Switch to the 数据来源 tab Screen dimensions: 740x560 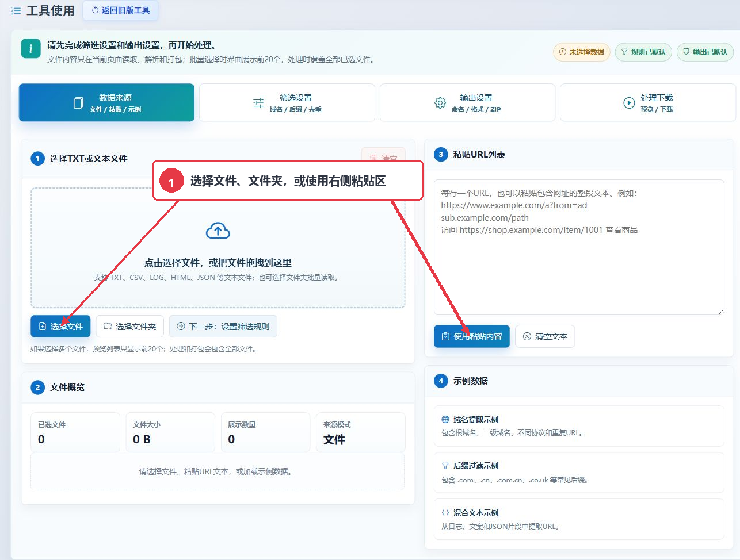(x=106, y=102)
